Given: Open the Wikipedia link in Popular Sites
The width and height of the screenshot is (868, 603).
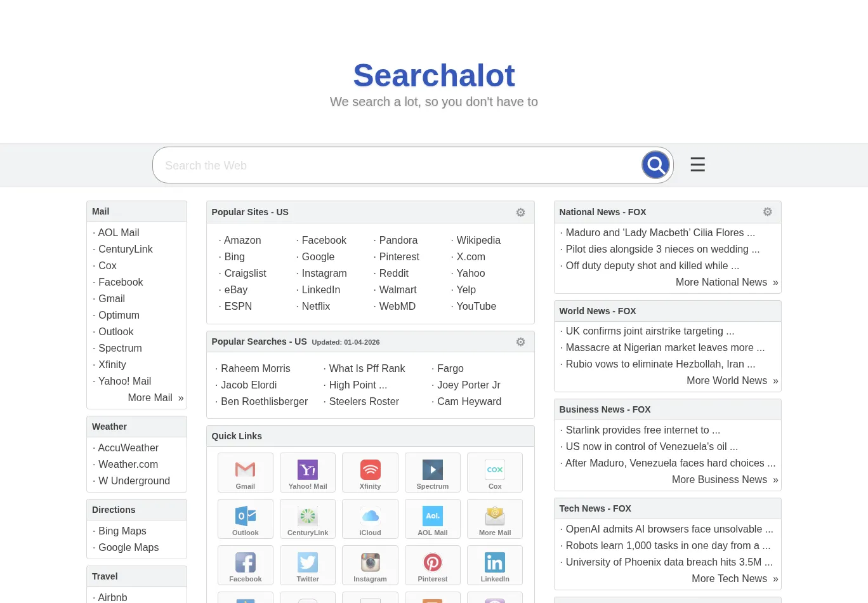Looking at the screenshot, I should click(x=478, y=241).
